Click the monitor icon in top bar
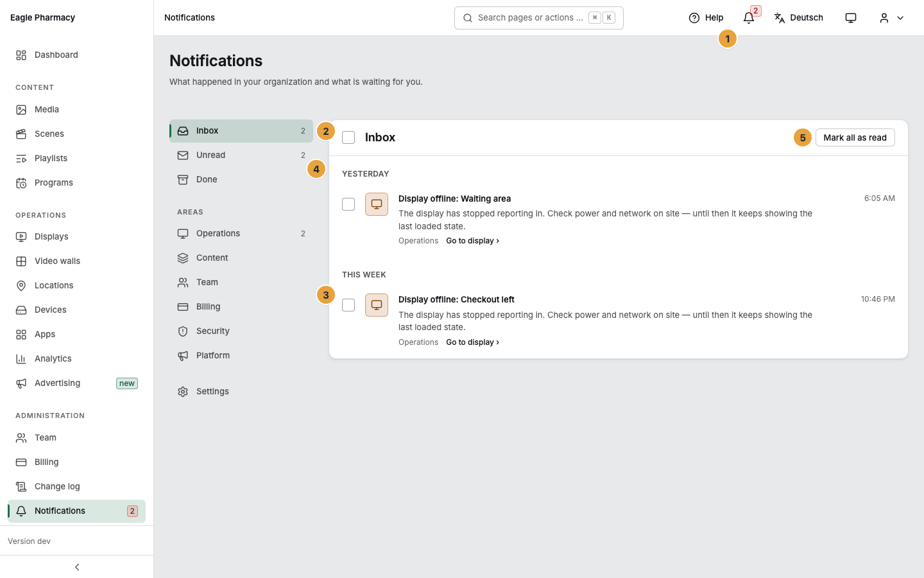Viewport: 924px width, 578px height. (x=851, y=18)
